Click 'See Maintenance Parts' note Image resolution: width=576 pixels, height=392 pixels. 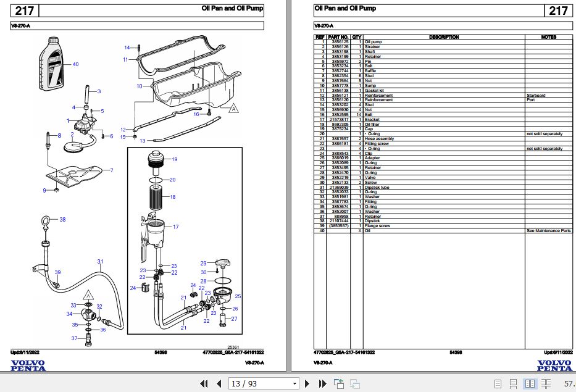click(x=548, y=231)
